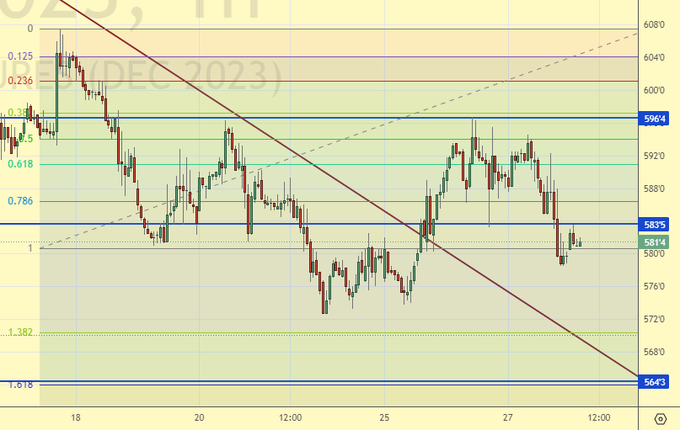Click date 27 on the time axis
Viewport: 680px width, 430px height.
(508, 417)
